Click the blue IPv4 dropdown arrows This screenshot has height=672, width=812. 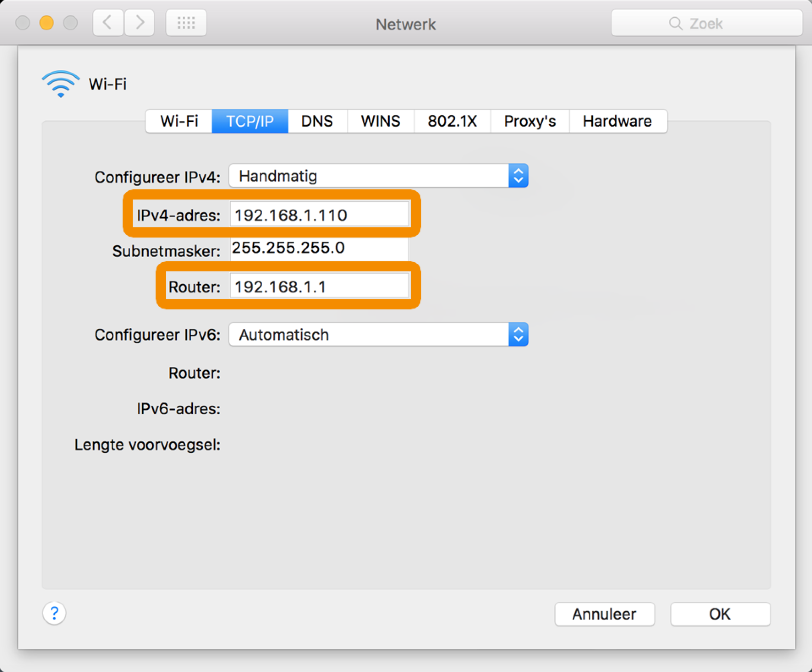click(x=518, y=176)
